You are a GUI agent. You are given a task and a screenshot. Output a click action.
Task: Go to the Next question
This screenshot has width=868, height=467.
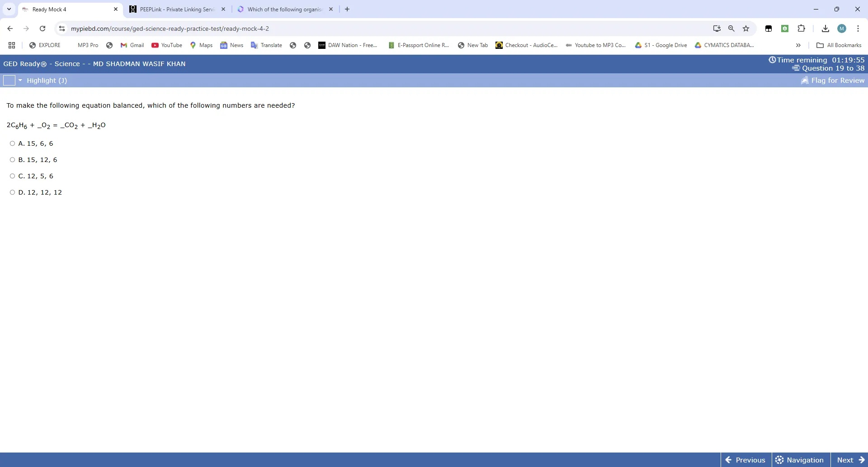[x=849, y=460]
